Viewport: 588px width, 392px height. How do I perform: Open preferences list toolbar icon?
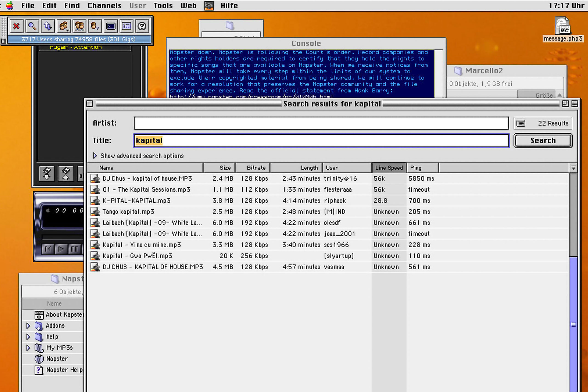127,26
